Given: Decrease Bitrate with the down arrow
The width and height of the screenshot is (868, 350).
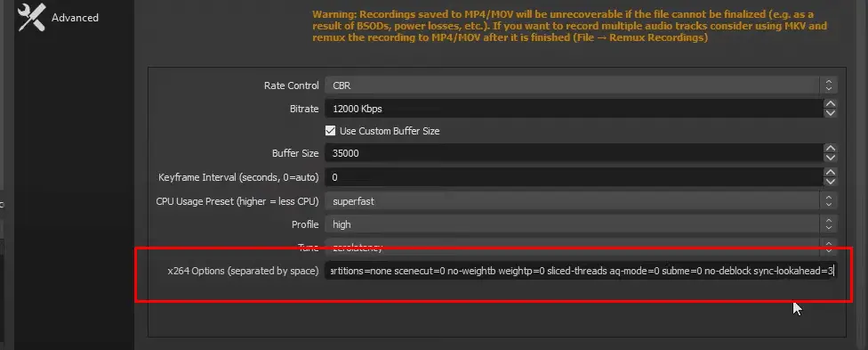Looking at the screenshot, I should coord(830,113).
